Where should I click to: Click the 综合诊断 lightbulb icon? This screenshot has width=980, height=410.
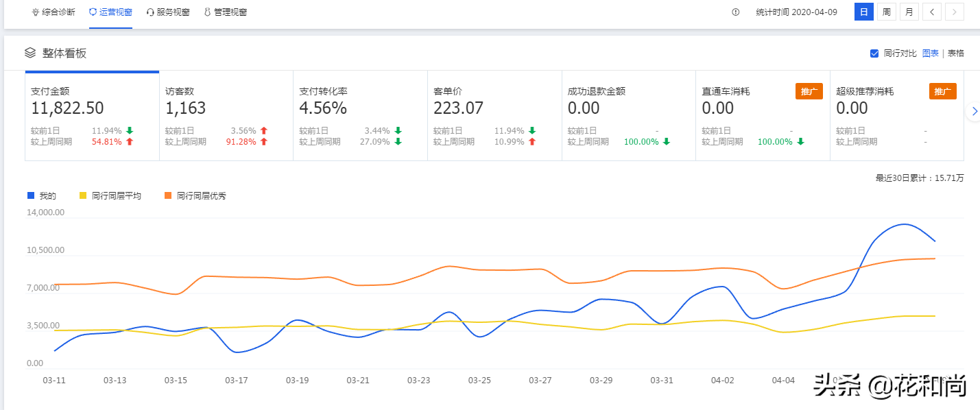(x=36, y=12)
